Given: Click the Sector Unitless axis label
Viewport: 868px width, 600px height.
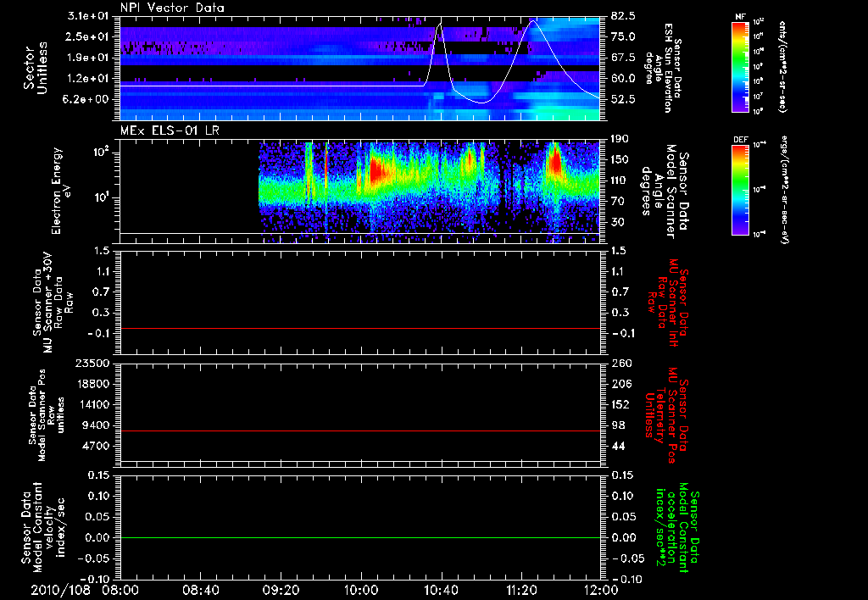Looking at the screenshot, I should (36, 69).
